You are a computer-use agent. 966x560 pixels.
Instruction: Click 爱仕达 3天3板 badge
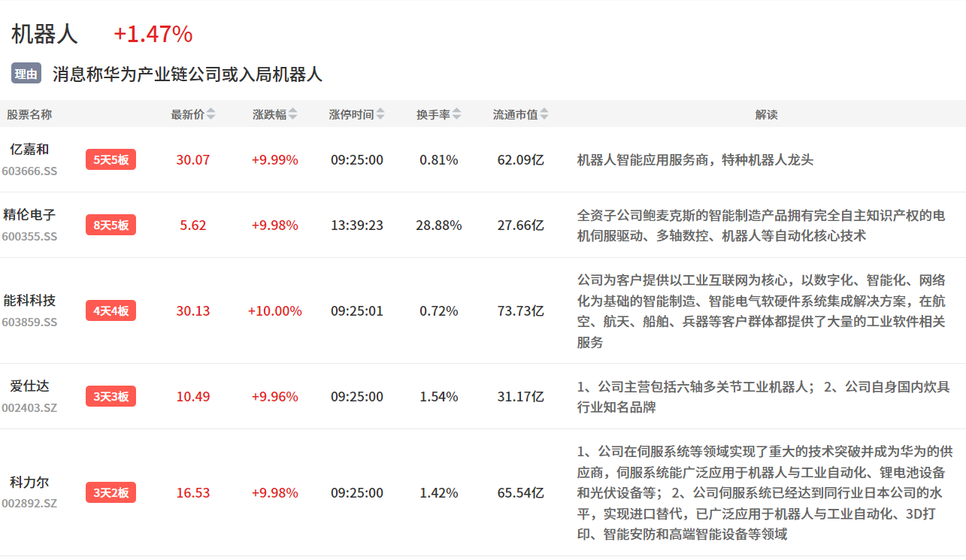[x=111, y=396]
